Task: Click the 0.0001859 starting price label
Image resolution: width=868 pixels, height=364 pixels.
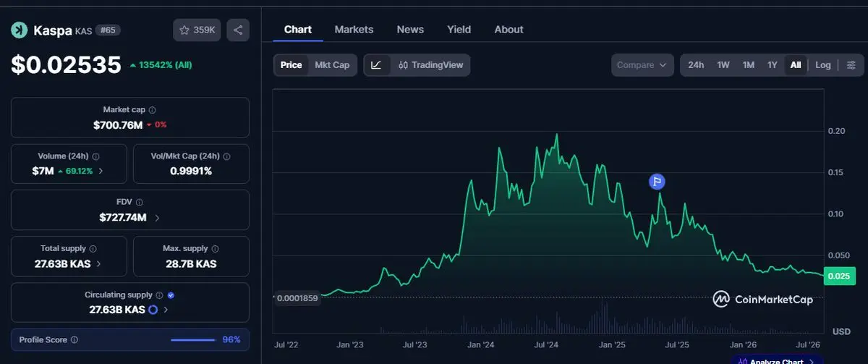Action: coord(296,298)
